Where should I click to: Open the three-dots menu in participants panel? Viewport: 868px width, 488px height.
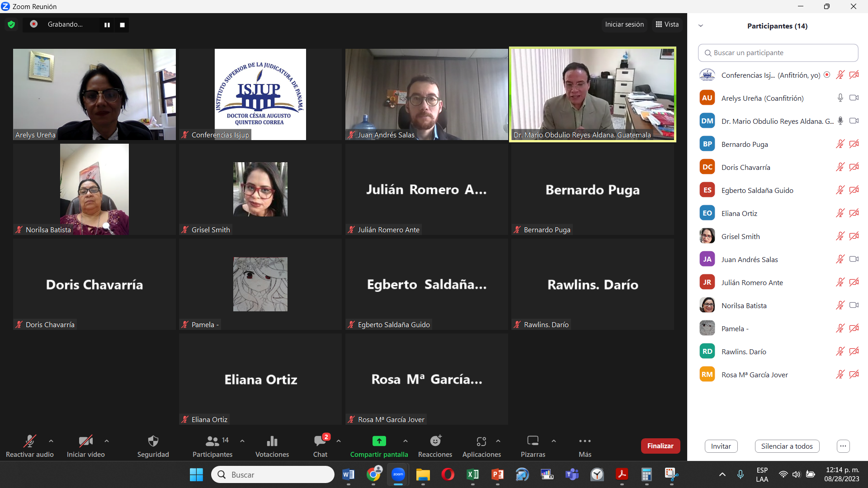[843, 446]
